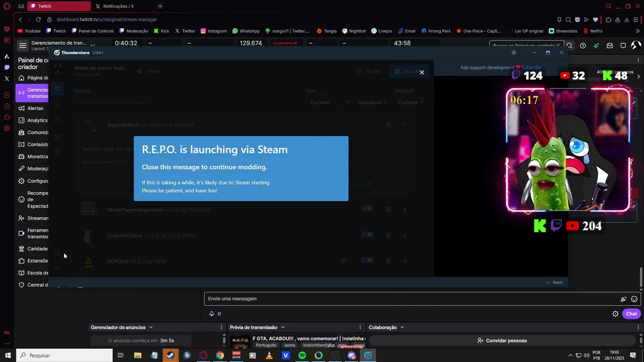Toggle the CustomColors mod switch
Image resolution: width=644 pixels, height=362 pixels.
[367, 234]
